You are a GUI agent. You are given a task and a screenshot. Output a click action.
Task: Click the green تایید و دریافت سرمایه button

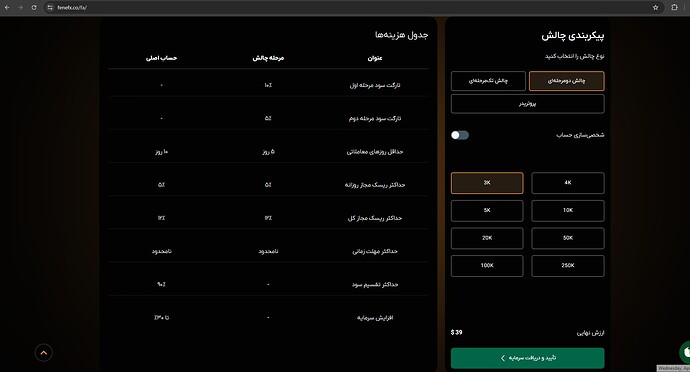pos(528,358)
